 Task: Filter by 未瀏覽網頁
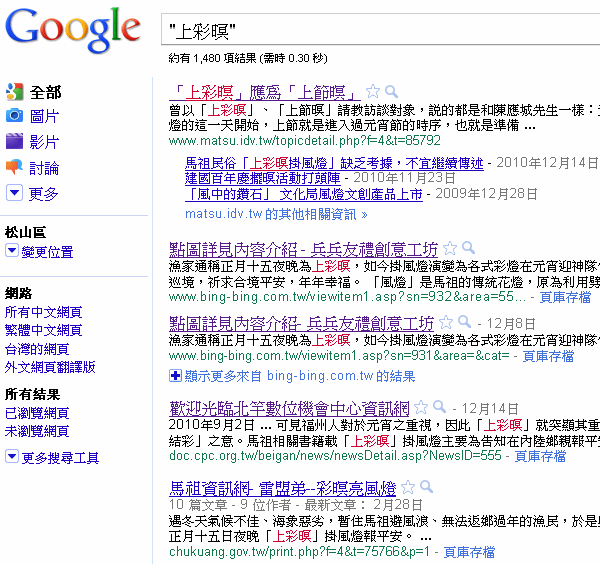[x=37, y=431]
